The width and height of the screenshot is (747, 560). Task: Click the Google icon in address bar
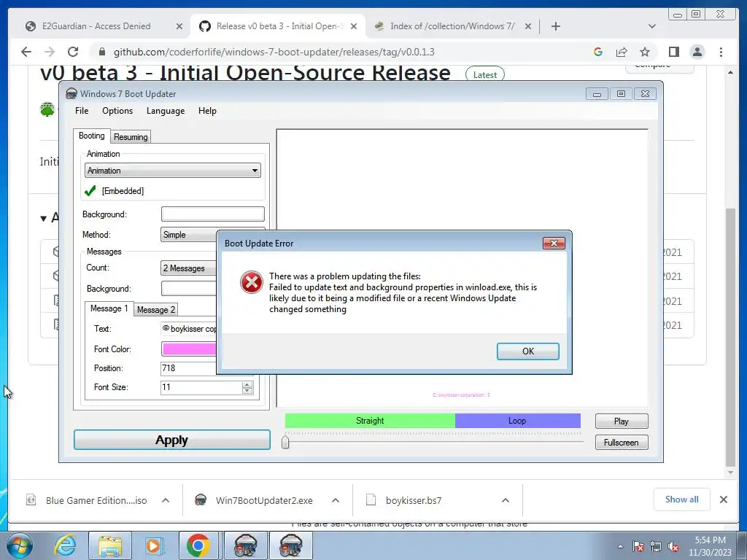(x=598, y=52)
